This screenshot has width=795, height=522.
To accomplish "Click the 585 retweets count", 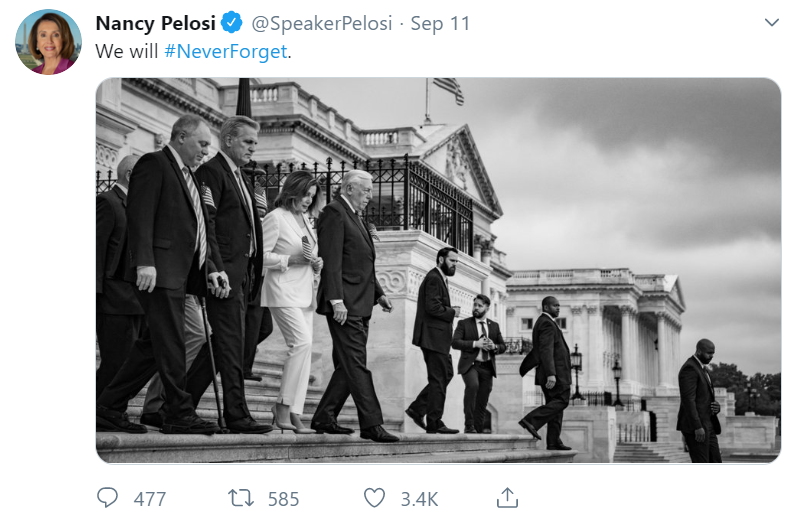I will 283,498.
